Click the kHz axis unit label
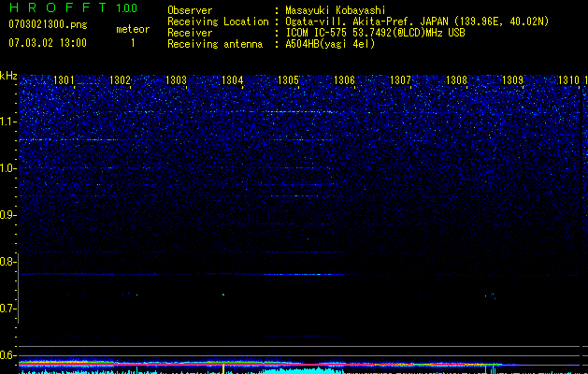Image resolution: width=588 pixels, height=374 pixels. (8, 76)
